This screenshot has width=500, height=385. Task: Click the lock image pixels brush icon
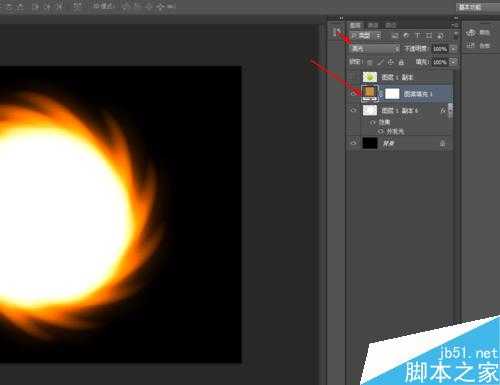tap(380, 62)
